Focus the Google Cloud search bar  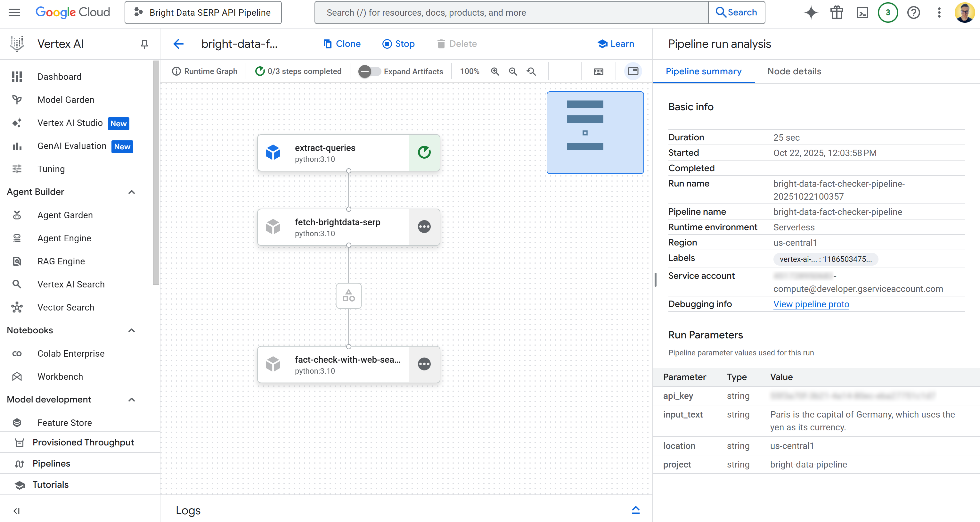tap(511, 12)
